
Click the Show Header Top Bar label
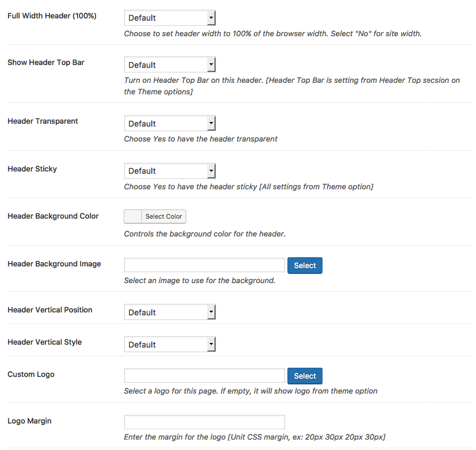click(x=46, y=62)
